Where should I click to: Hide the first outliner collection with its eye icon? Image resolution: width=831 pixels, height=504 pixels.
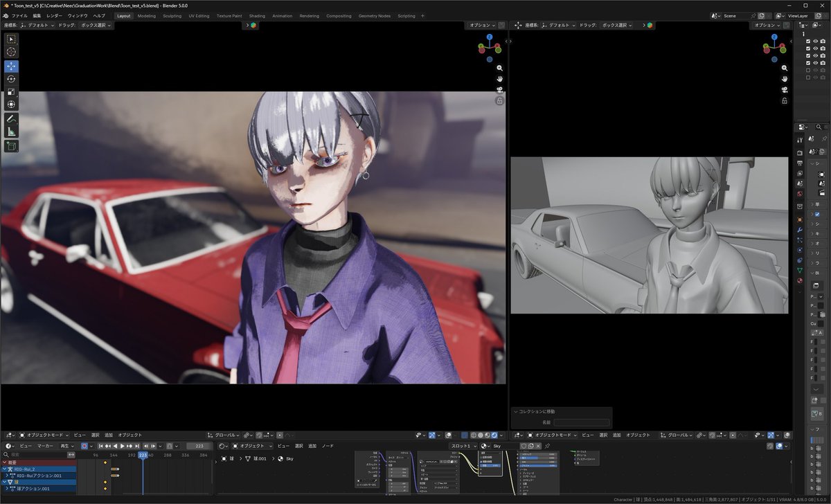815,42
